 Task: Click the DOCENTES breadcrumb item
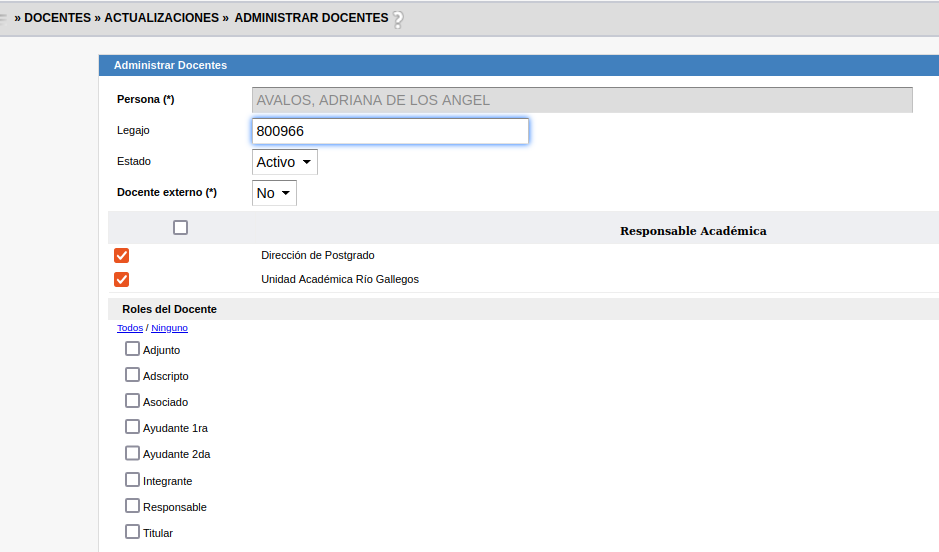(x=57, y=18)
